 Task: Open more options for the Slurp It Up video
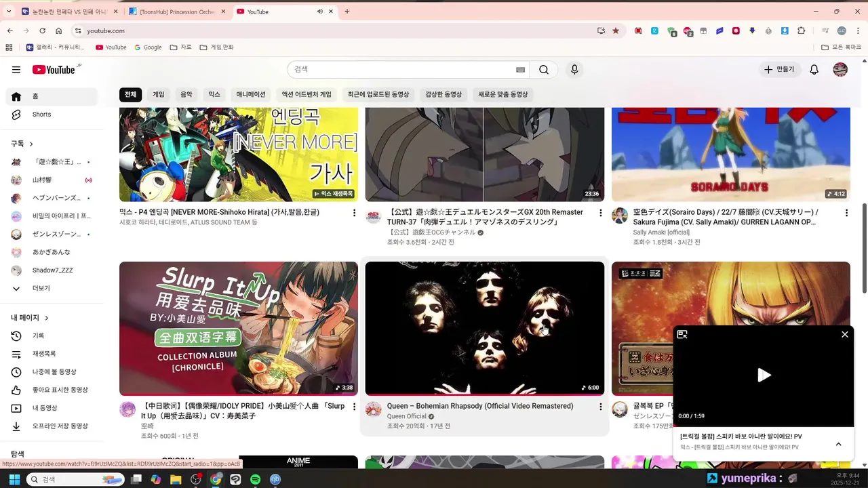[x=354, y=407]
